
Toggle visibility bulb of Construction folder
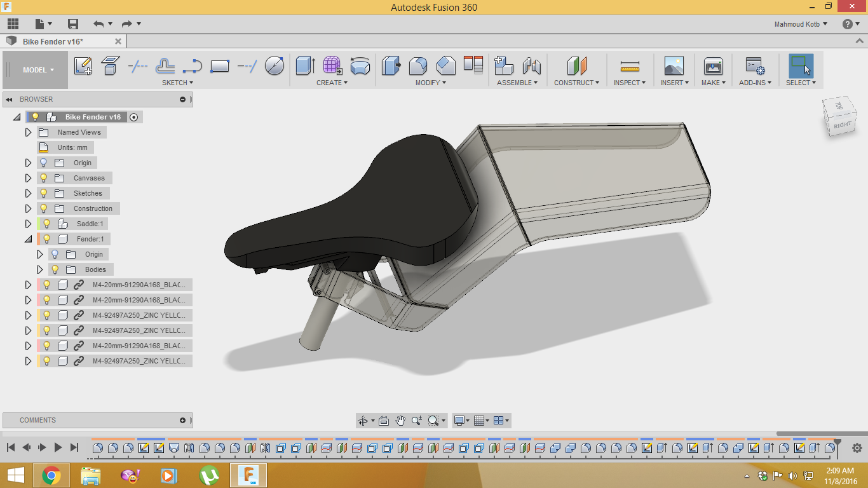coord(44,208)
